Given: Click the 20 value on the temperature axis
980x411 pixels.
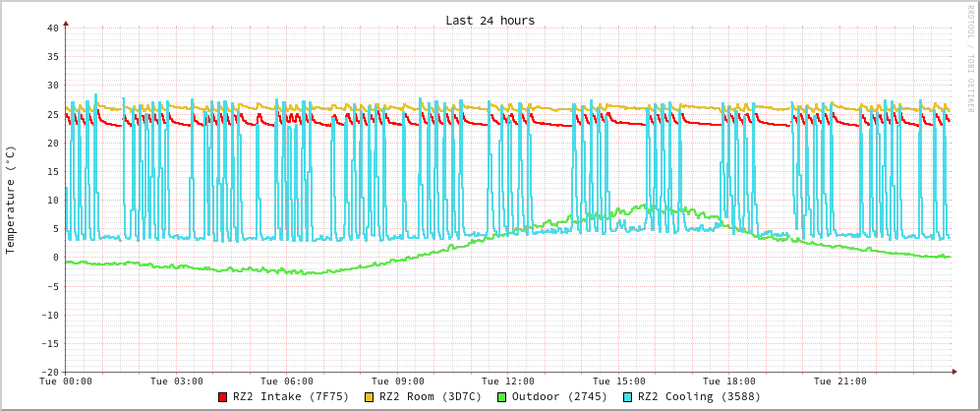Looking at the screenshot, I should click(52, 143).
